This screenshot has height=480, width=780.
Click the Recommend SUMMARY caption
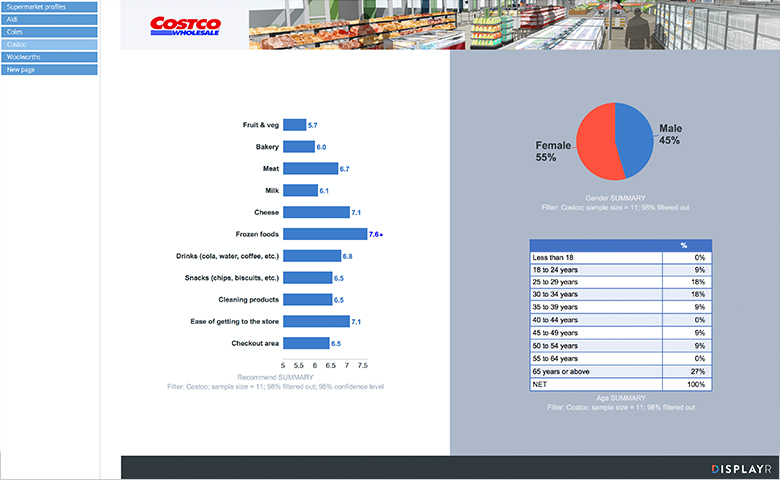(275, 377)
